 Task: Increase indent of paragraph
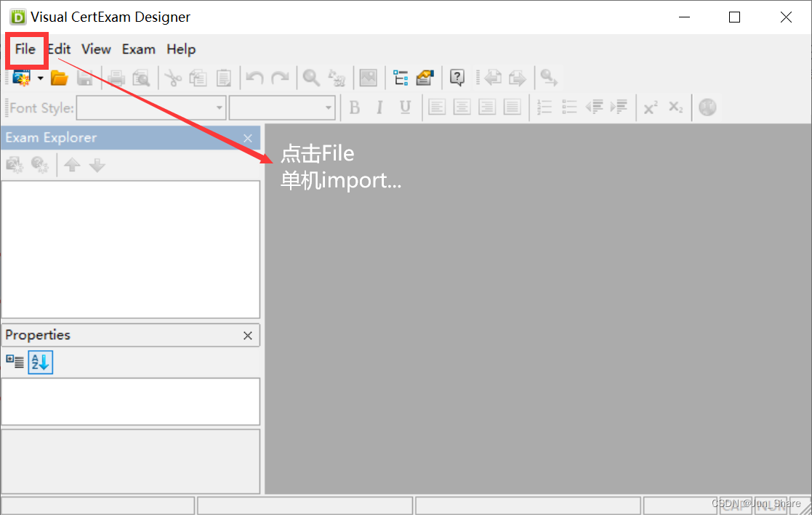619,108
